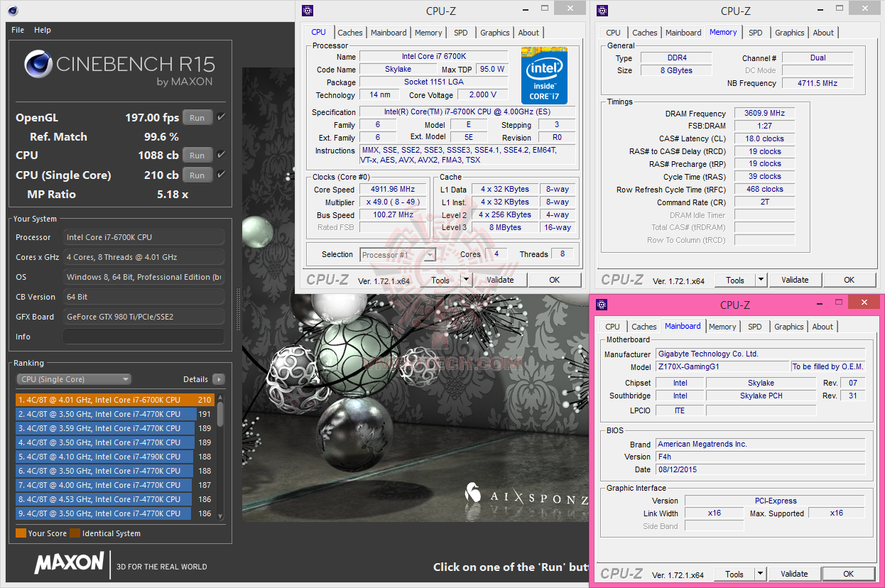
Task: Click OK in CPU window
Action: (x=554, y=280)
